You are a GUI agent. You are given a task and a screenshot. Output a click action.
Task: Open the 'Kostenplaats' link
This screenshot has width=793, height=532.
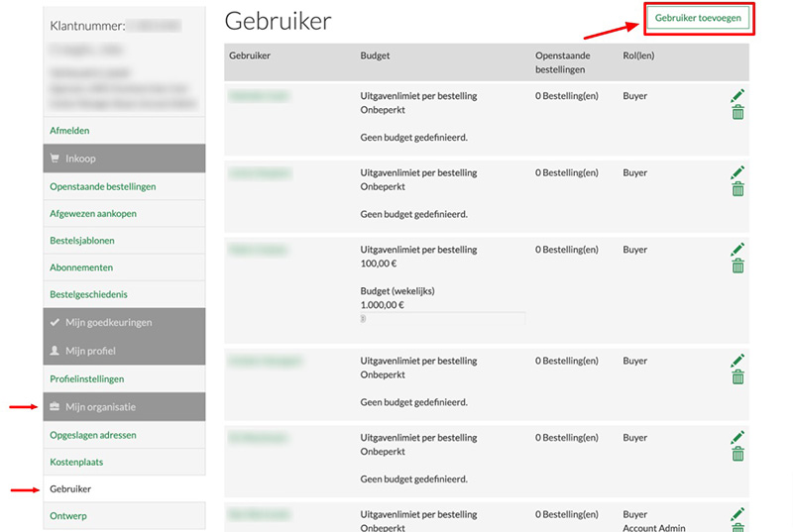(76, 462)
